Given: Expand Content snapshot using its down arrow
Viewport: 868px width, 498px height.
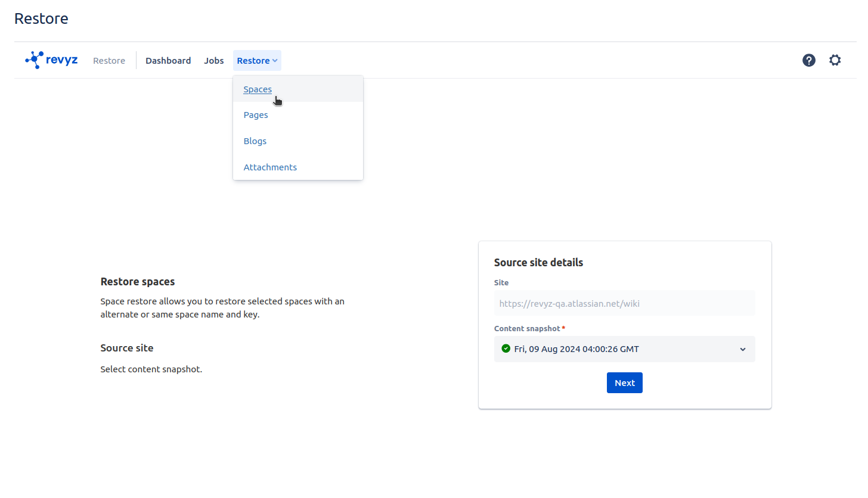Looking at the screenshot, I should 742,349.
